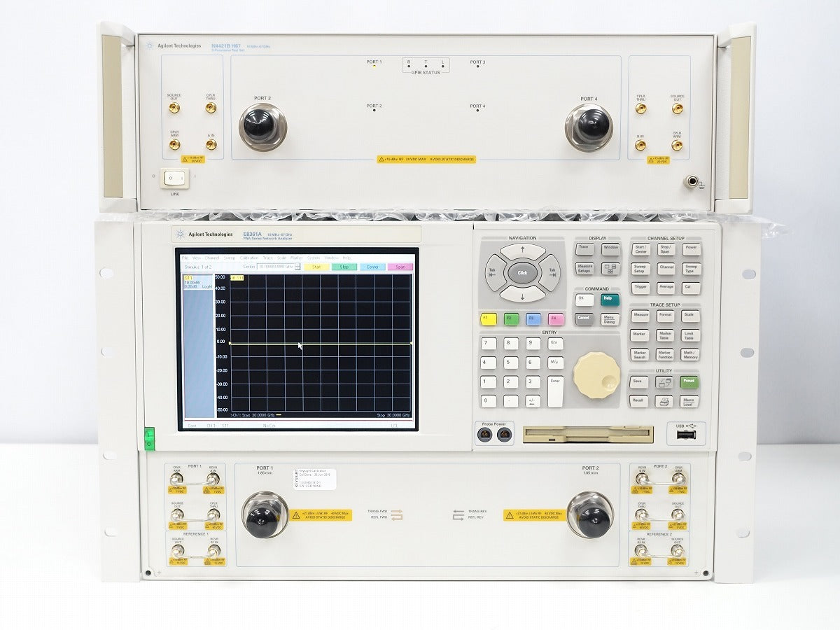Image resolution: width=840 pixels, height=630 pixels.
Task: Flip the LINE rocker switch on test set
Action: coord(173,179)
